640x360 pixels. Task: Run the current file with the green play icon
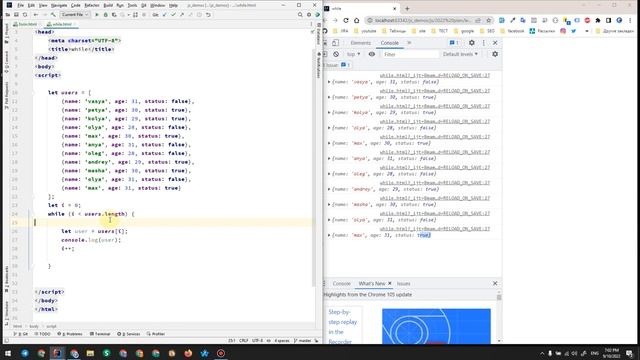pos(97,15)
